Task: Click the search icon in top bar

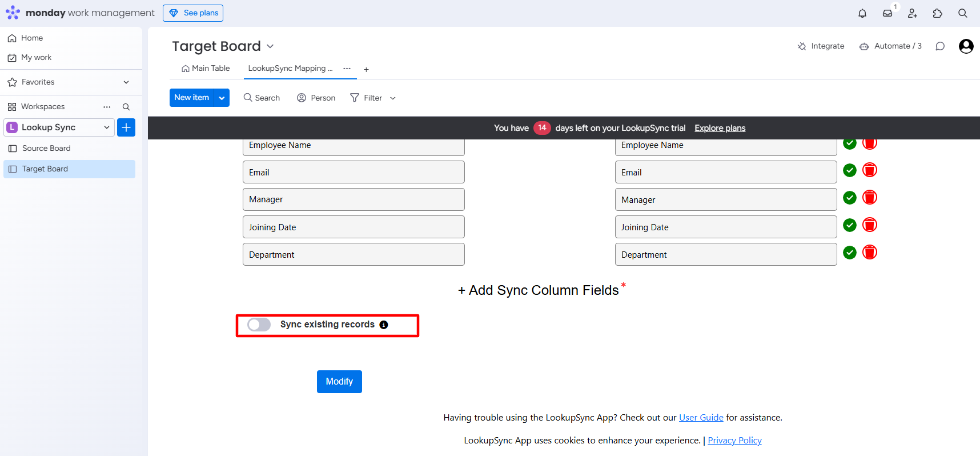Action: (963, 13)
